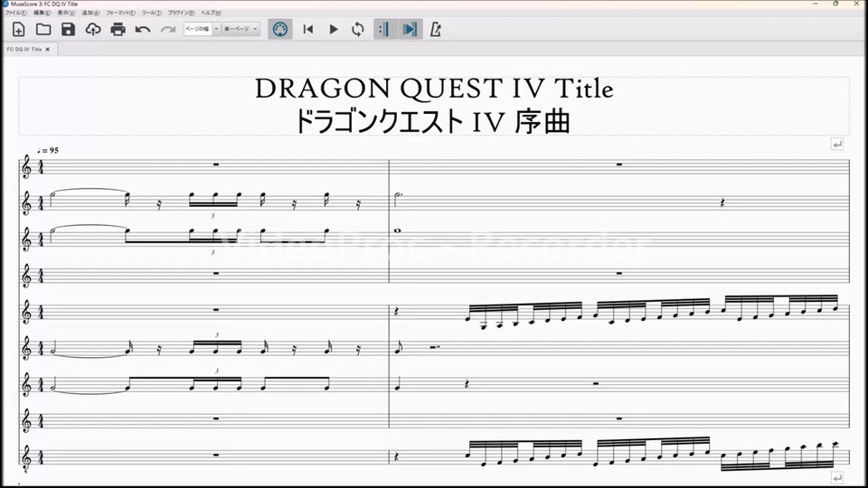Print the score using the printer icon

coord(118,29)
